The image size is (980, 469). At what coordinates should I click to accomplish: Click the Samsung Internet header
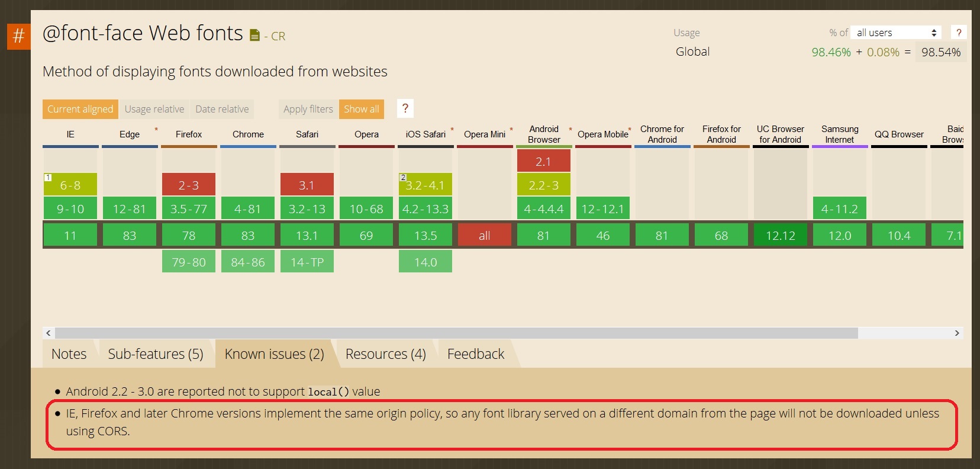click(840, 134)
